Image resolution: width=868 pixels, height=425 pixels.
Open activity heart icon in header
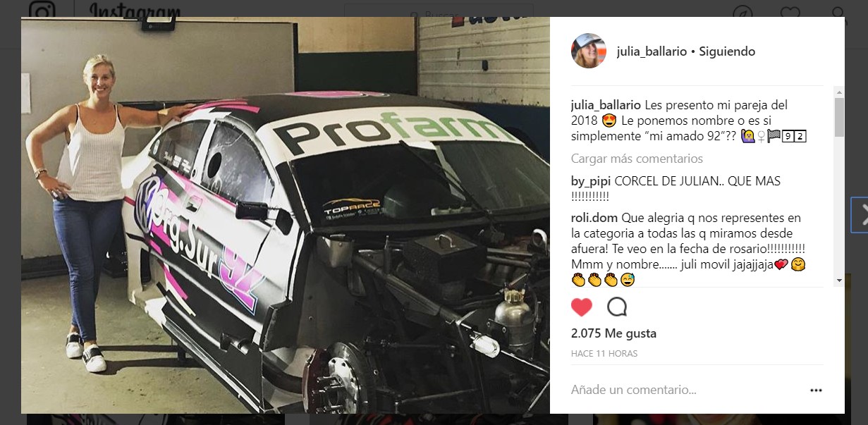tap(788, 13)
